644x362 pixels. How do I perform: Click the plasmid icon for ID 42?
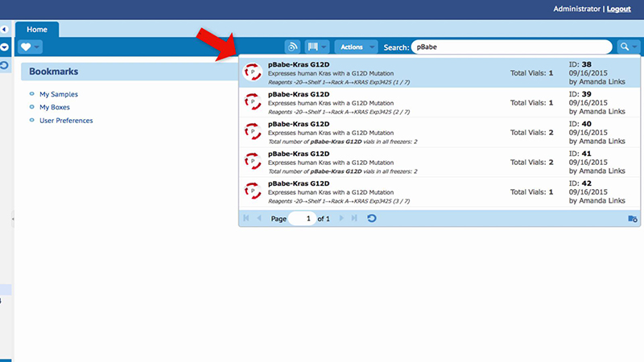(253, 191)
